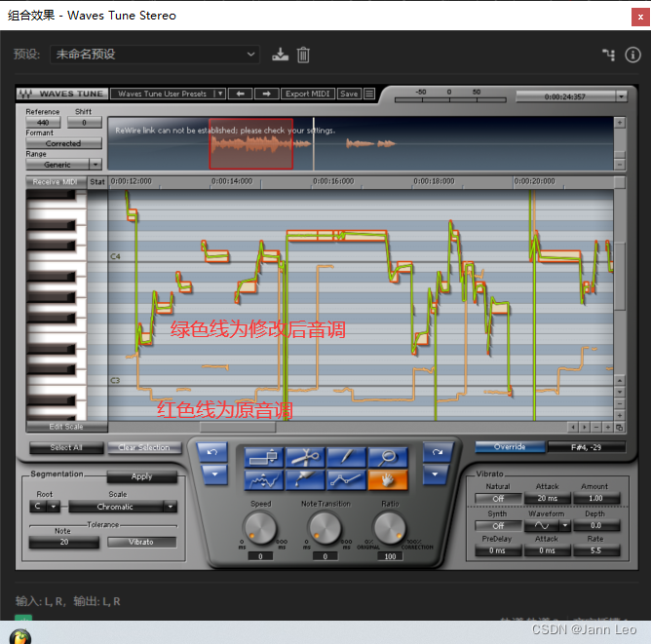
Task: Delete preset with trash can icon
Action: tap(303, 55)
